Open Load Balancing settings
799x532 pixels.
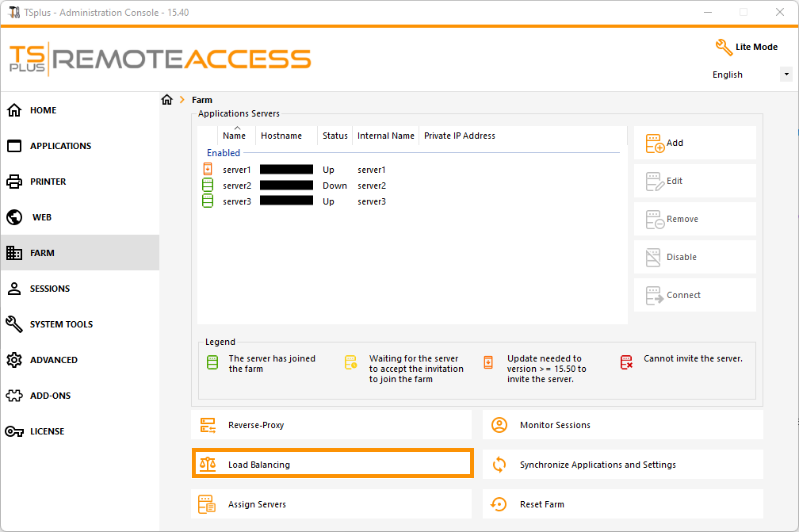[x=332, y=463]
